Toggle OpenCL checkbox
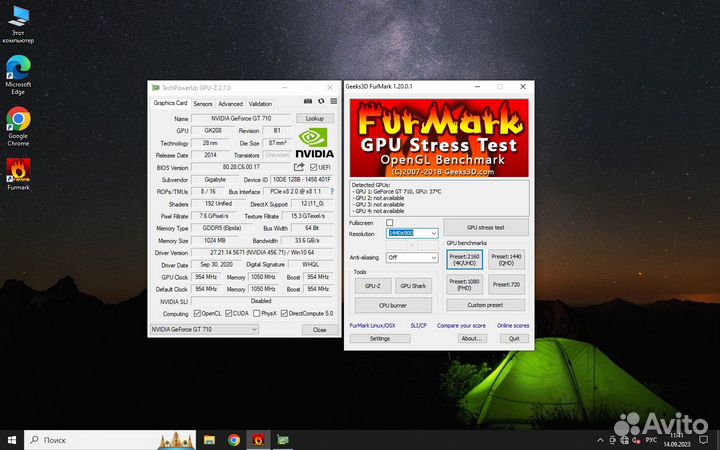The image size is (720, 450). coord(197,313)
